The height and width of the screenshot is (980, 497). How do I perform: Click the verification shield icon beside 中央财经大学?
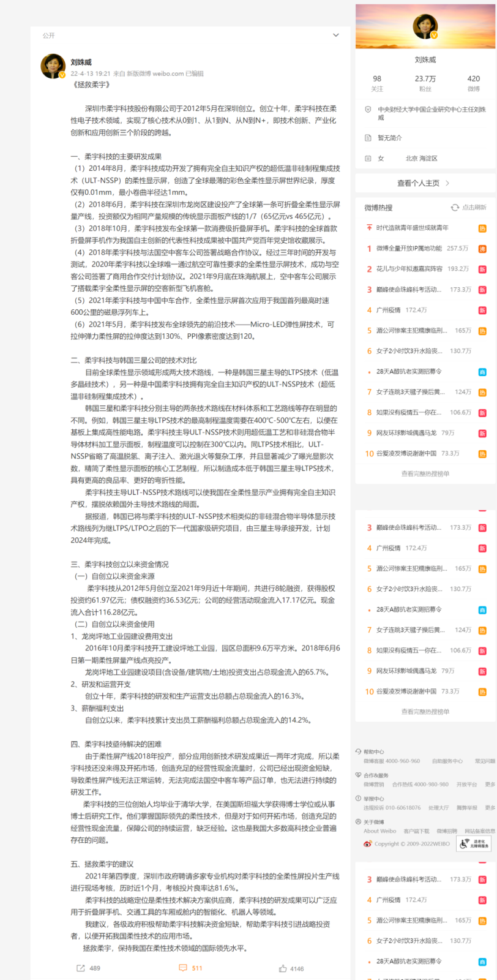(368, 110)
